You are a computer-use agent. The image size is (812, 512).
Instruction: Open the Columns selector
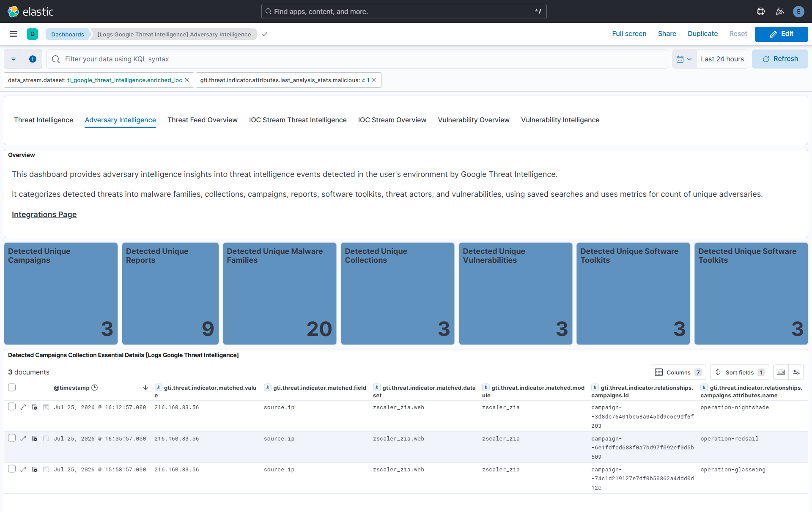pos(678,372)
